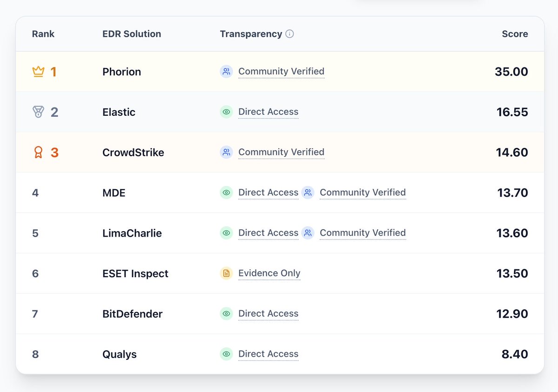This screenshot has height=392, width=558.
Task: Click the 14.60 score value
Action: coord(512,153)
